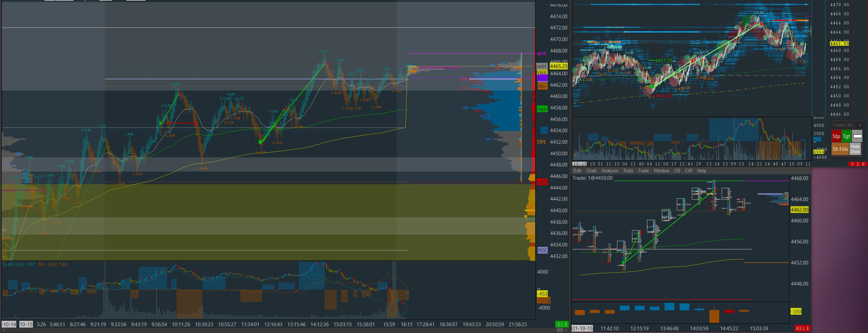This screenshot has height=333, width=868.
Task: Click the orange IBH level label
Action: [x=542, y=86]
